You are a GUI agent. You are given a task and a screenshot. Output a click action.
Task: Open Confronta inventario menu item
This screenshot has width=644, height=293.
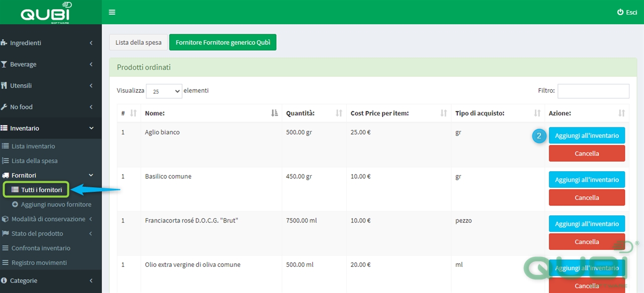click(41, 248)
